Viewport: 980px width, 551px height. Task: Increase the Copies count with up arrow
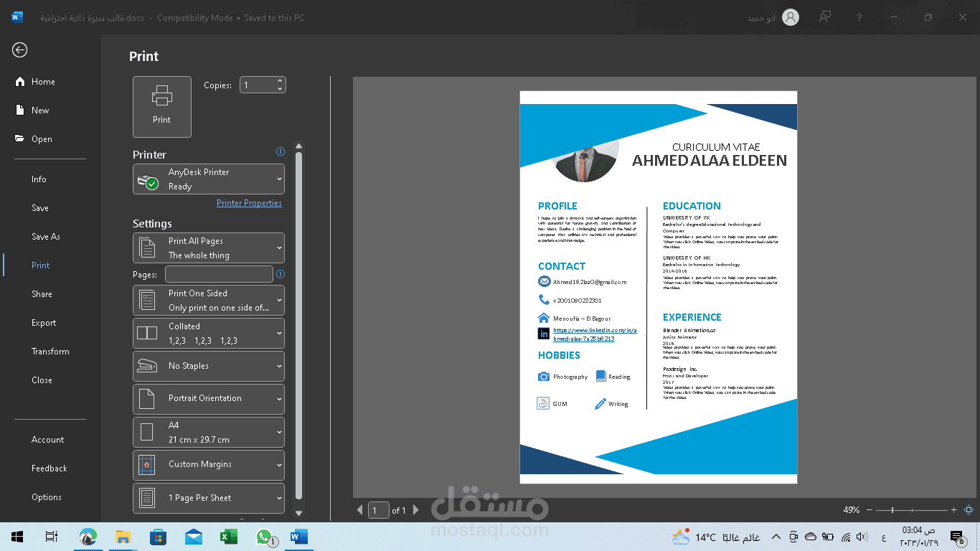[280, 81]
